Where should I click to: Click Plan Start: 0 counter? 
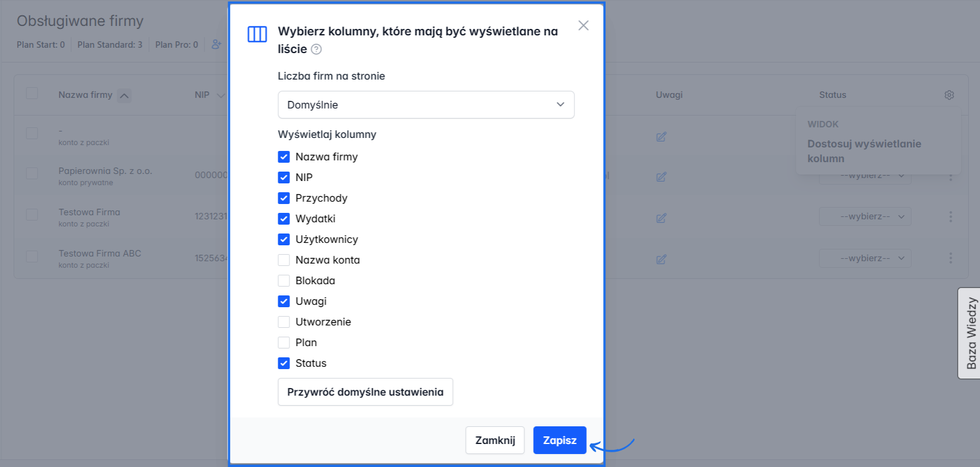41,45
